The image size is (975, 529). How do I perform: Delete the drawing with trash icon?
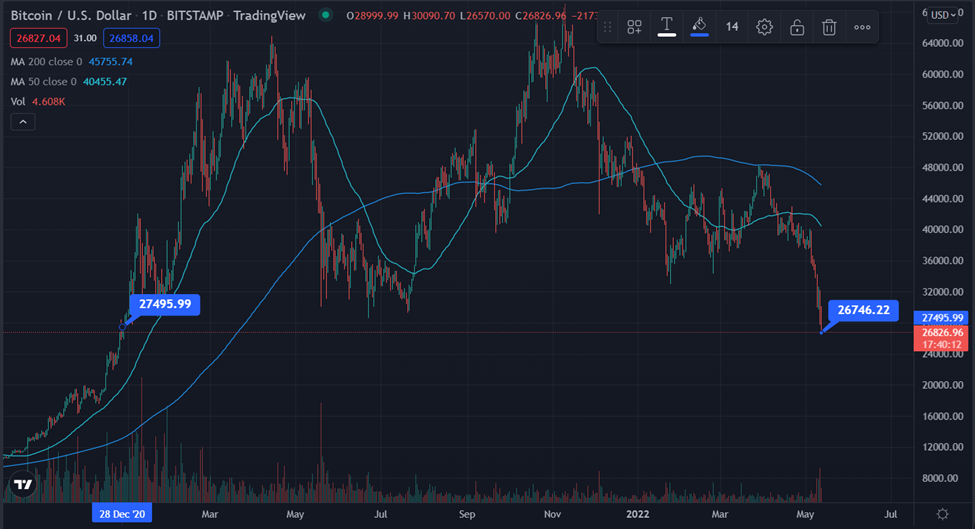[829, 27]
